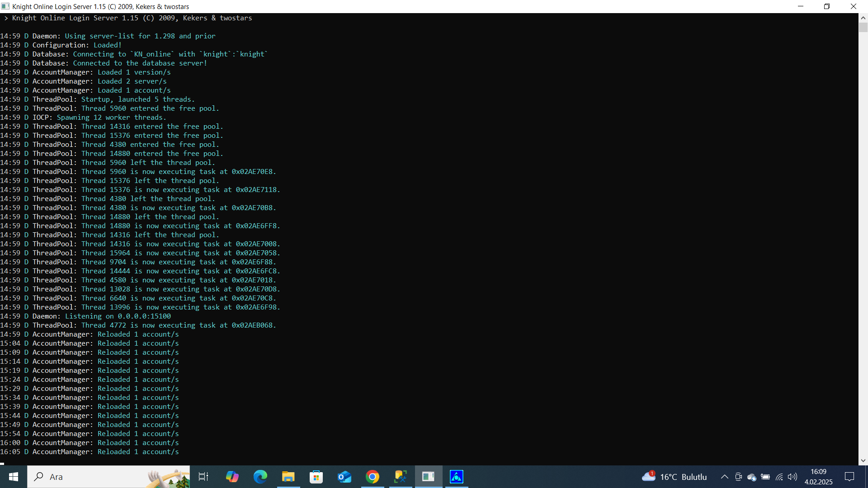Click the vertical scrollbar thumb
The width and height of the screenshot is (868, 488).
coord(863,28)
